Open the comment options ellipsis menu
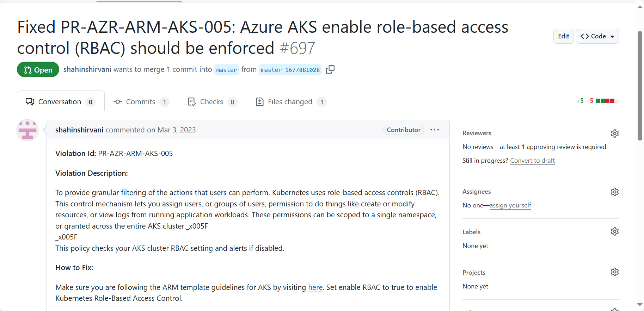Viewport: 644px width, 311px height. pyautogui.click(x=435, y=130)
